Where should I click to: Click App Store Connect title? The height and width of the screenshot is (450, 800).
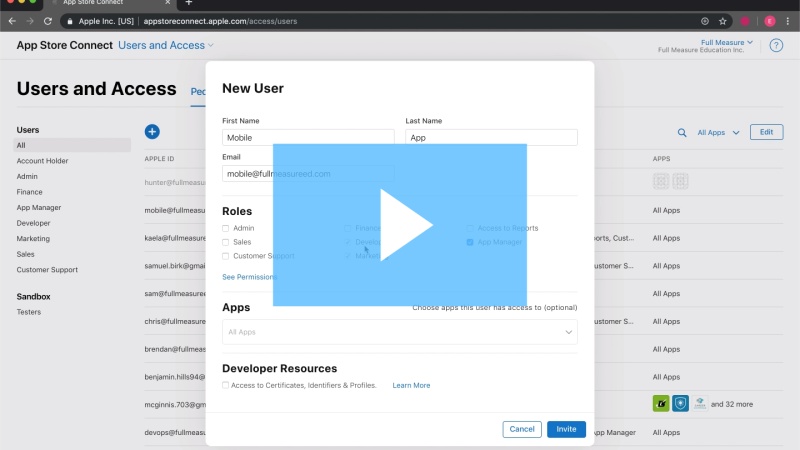coord(64,45)
